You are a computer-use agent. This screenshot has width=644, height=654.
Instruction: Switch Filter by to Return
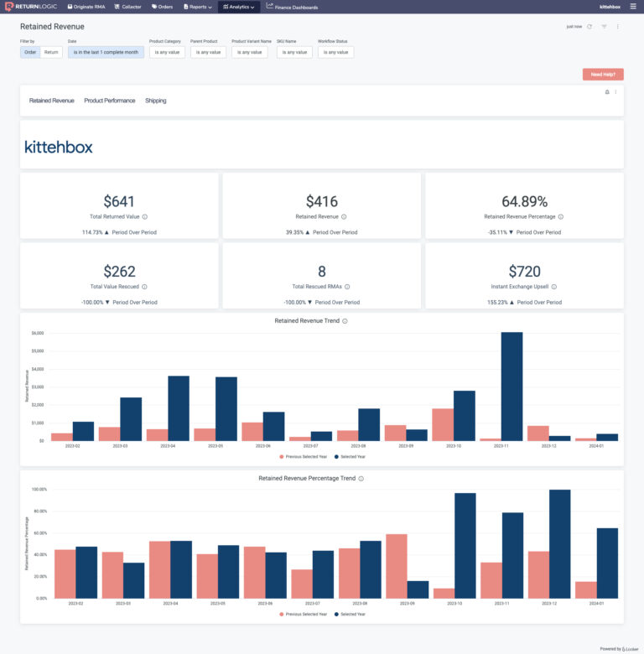tap(52, 52)
